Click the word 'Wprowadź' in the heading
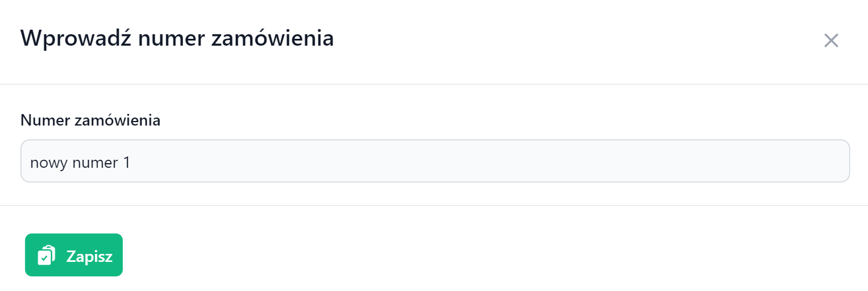This screenshot has height=291, width=868. click(75, 39)
